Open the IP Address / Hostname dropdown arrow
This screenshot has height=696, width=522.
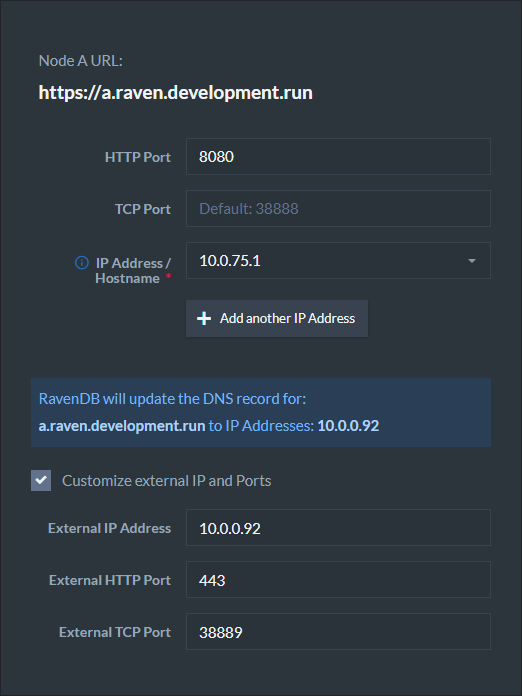(x=472, y=261)
